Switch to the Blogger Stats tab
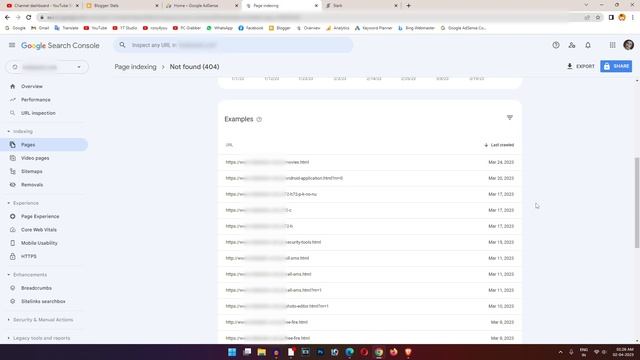Image resolution: width=640 pixels, height=360 pixels. (122, 6)
